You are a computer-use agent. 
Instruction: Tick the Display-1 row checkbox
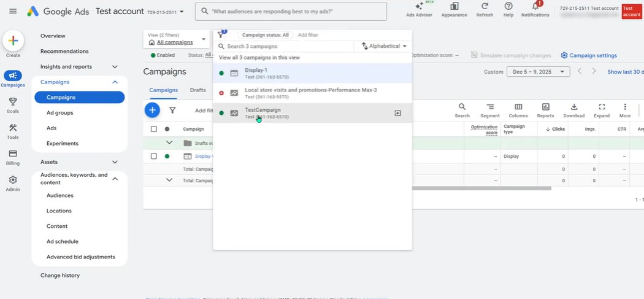pyautogui.click(x=153, y=157)
